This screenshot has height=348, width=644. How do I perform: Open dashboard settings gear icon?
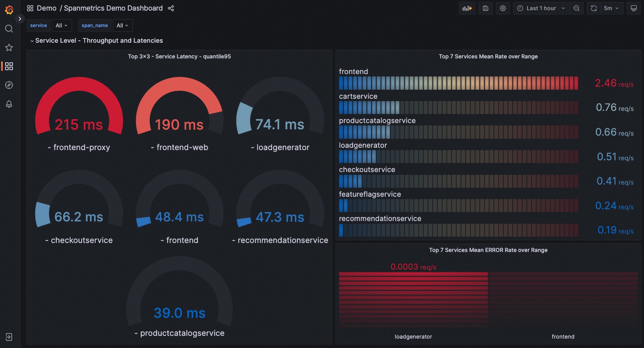(x=503, y=8)
